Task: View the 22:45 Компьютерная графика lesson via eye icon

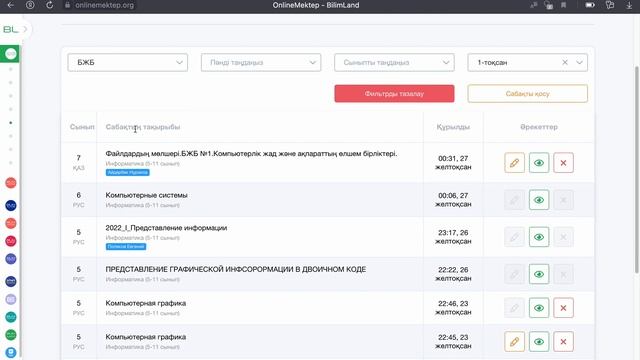Action: tap(539, 342)
